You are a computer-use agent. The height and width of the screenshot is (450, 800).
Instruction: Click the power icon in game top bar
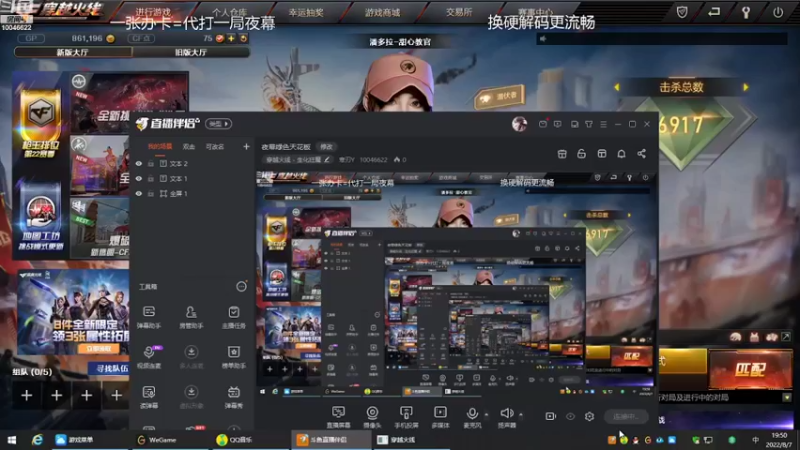[778, 12]
